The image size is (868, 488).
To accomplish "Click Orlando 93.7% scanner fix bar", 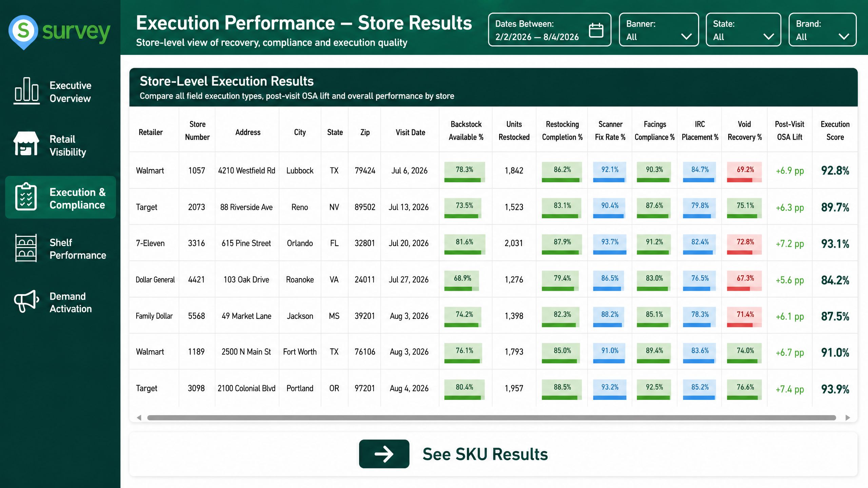I will click(x=610, y=244).
